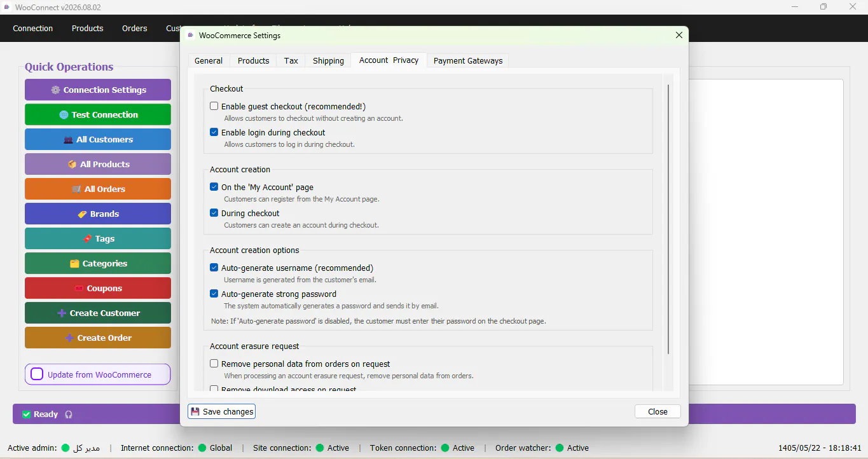The width and height of the screenshot is (868, 459).
Task: Click the green Order watcher status dot
Action: tap(560, 448)
